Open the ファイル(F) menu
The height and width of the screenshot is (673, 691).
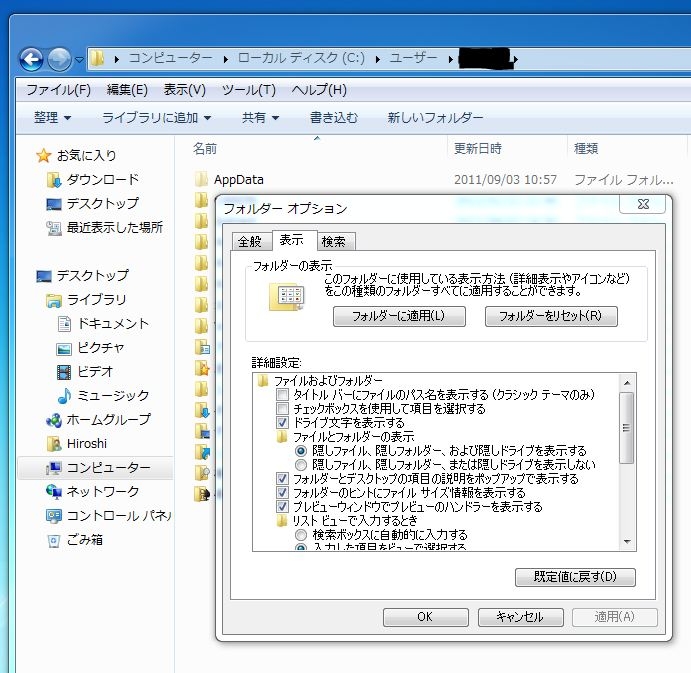click(x=59, y=90)
